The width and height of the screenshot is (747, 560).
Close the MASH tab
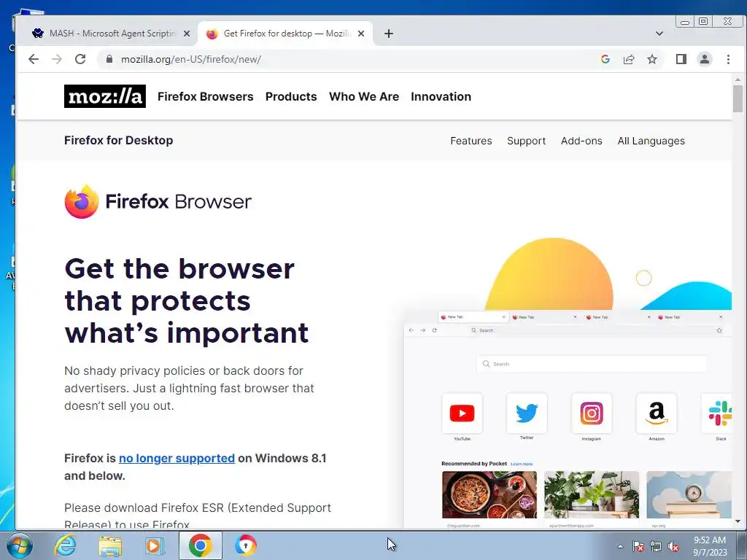click(187, 34)
